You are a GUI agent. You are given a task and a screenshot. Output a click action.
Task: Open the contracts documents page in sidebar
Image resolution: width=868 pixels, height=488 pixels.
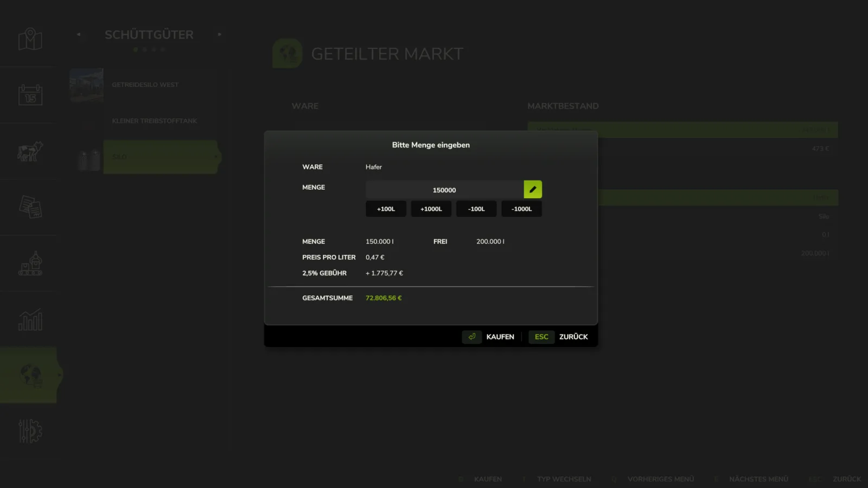tap(30, 207)
